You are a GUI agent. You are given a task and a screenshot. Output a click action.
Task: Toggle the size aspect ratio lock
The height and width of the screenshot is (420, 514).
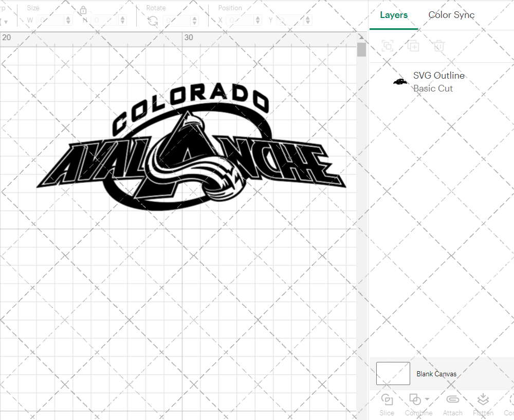83,10
